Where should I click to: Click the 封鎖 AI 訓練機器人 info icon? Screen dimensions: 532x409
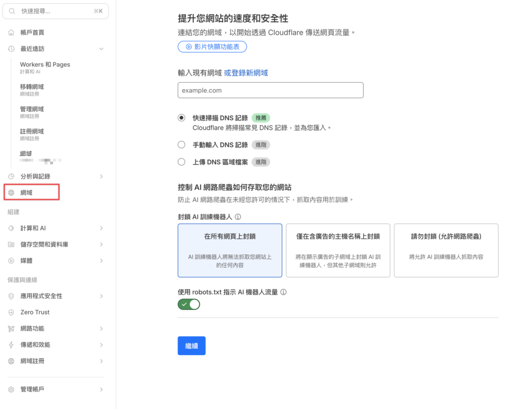(x=238, y=216)
